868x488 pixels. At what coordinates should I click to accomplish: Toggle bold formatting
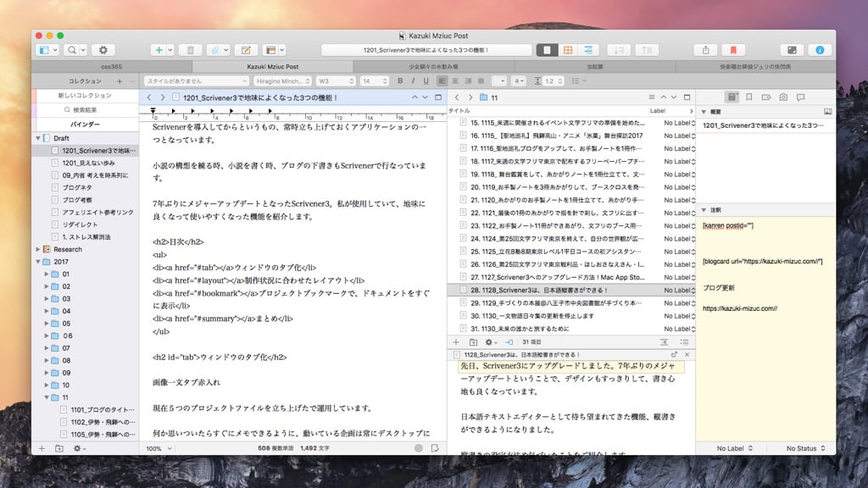[x=400, y=80]
